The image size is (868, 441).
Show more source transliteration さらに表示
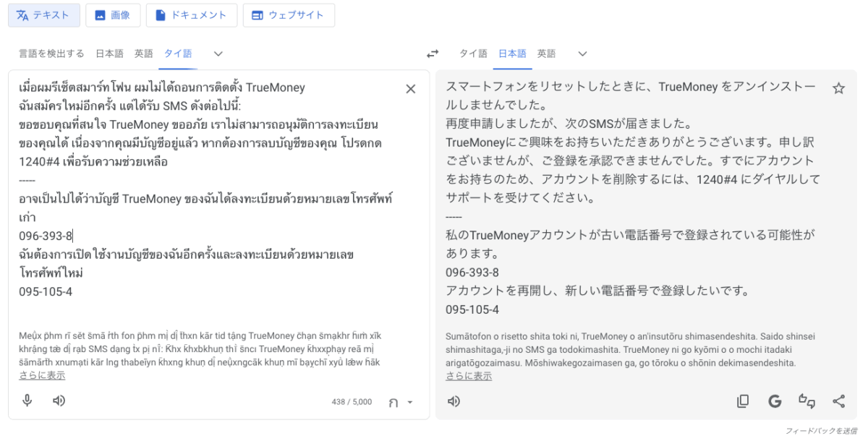tap(42, 375)
